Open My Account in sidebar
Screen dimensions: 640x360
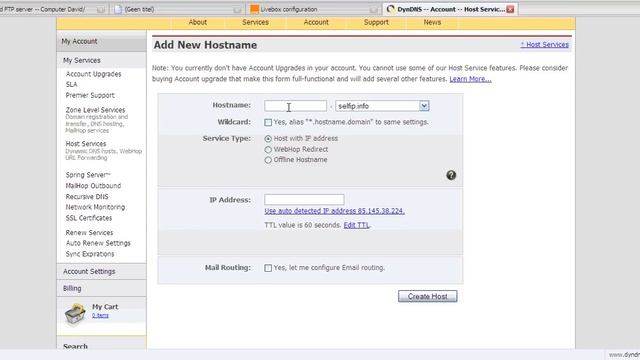[79, 41]
